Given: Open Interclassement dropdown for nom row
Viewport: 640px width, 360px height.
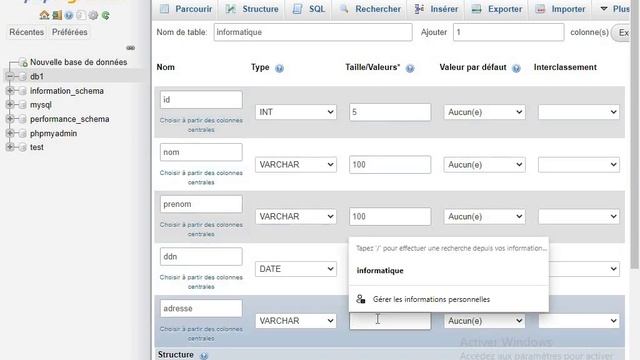Looking at the screenshot, I should pyautogui.click(x=579, y=164).
